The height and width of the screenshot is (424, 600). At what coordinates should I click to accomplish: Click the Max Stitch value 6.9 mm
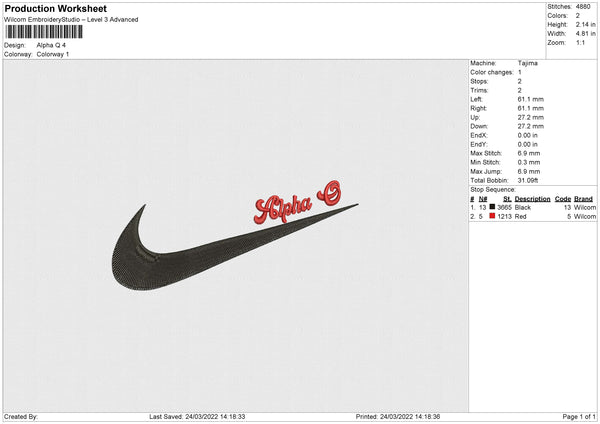point(529,153)
